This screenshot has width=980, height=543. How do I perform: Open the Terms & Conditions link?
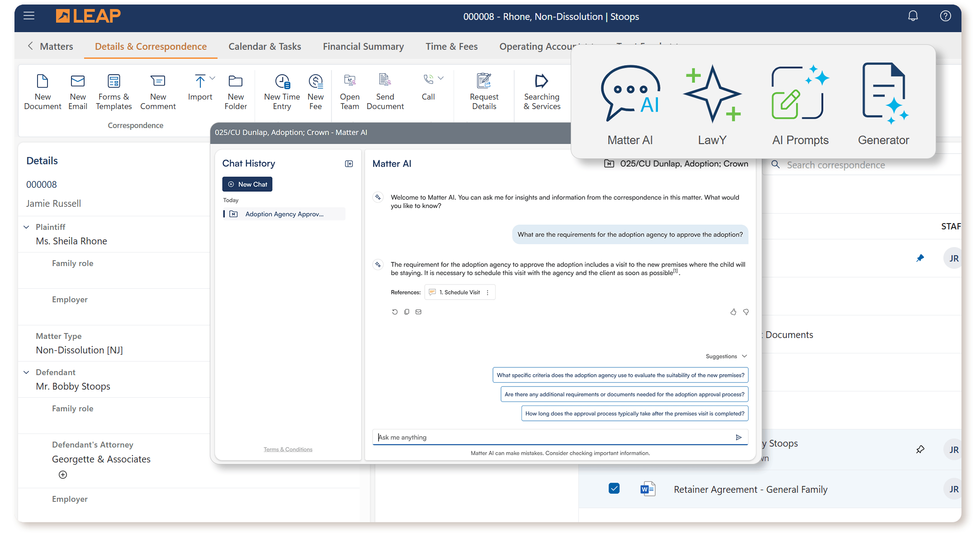288,449
